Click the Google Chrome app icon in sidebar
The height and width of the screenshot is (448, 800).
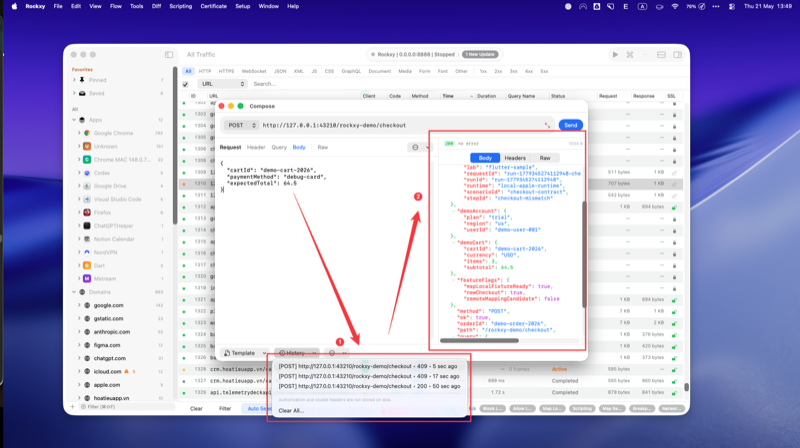(x=87, y=133)
